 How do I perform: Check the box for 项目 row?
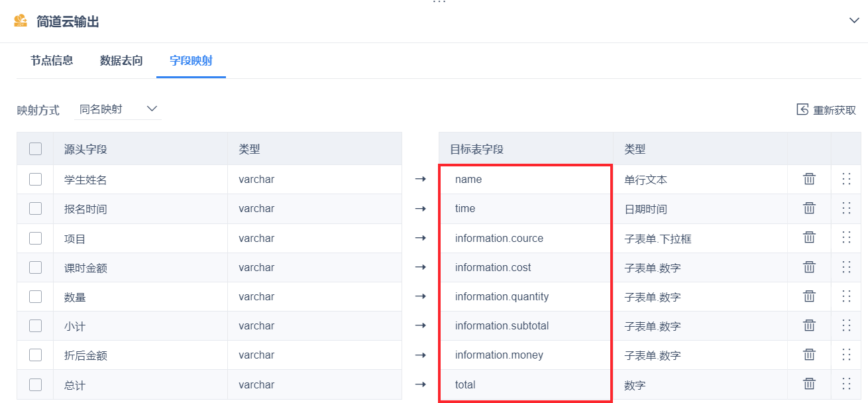tap(35, 238)
